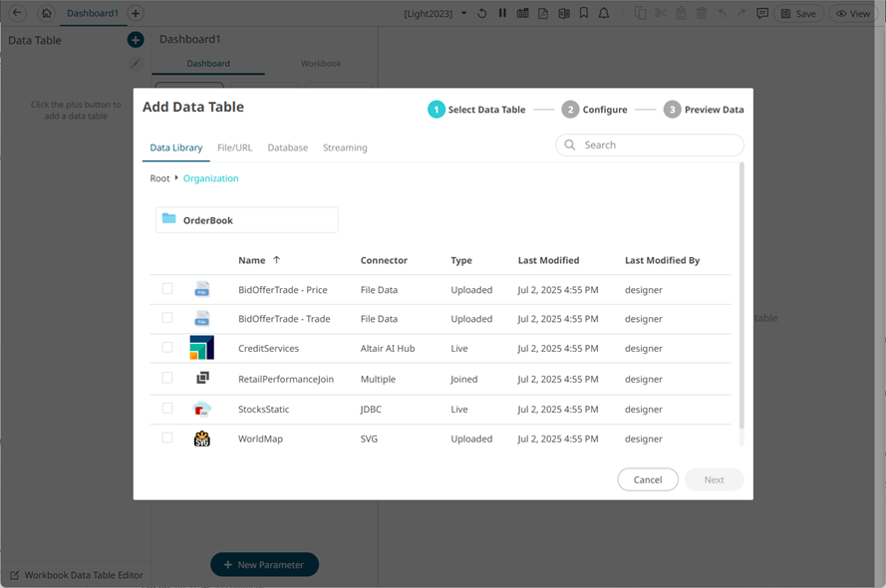The image size is (886, 588).
Task: Click the bell notifications icon
Action: point(604,14)
